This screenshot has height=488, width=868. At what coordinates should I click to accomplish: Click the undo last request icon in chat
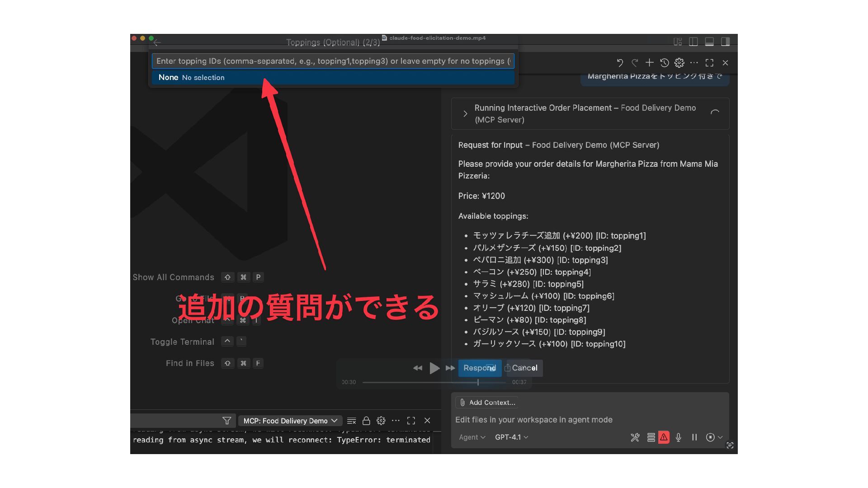pyautogui.click(x=620, y=63)
